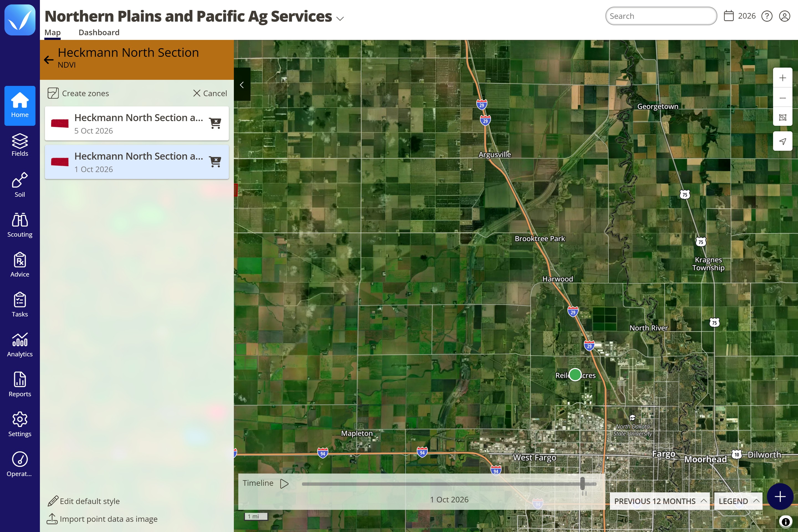
Task: Open the Operations section
Action: [x=20, y=464]
